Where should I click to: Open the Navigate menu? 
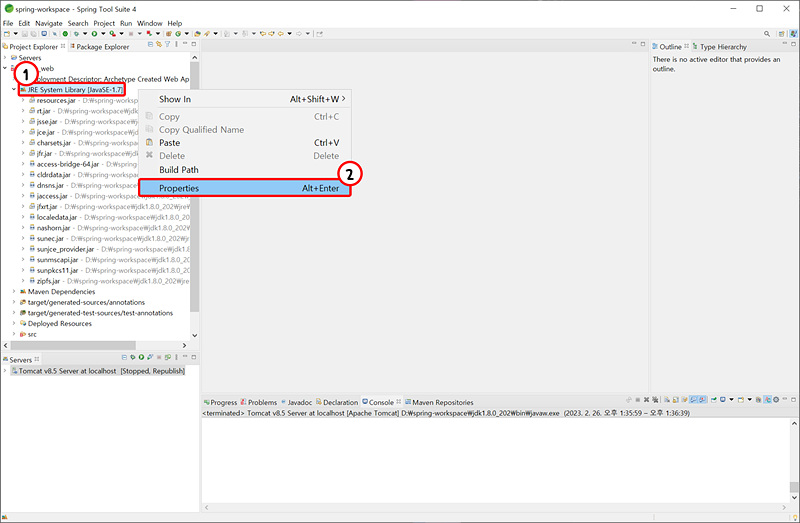(48, 23)
